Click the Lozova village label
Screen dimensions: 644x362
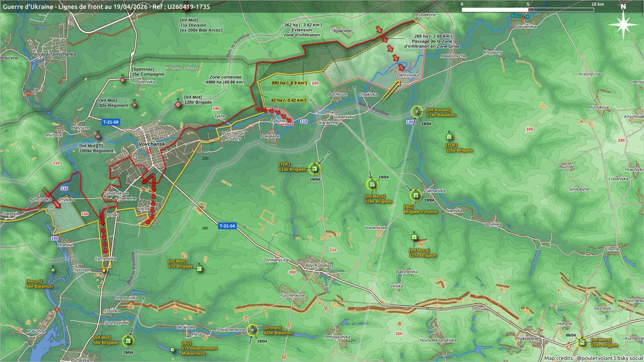(x=479, y=309)
